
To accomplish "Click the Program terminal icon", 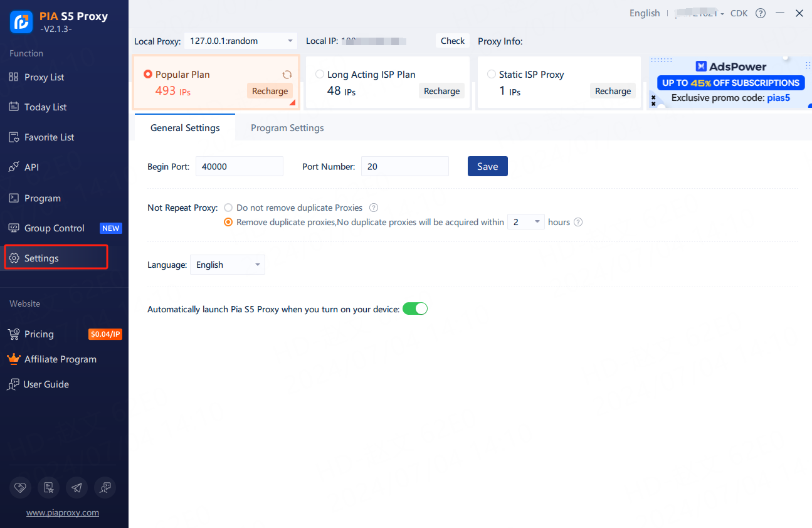I will 14,198.
